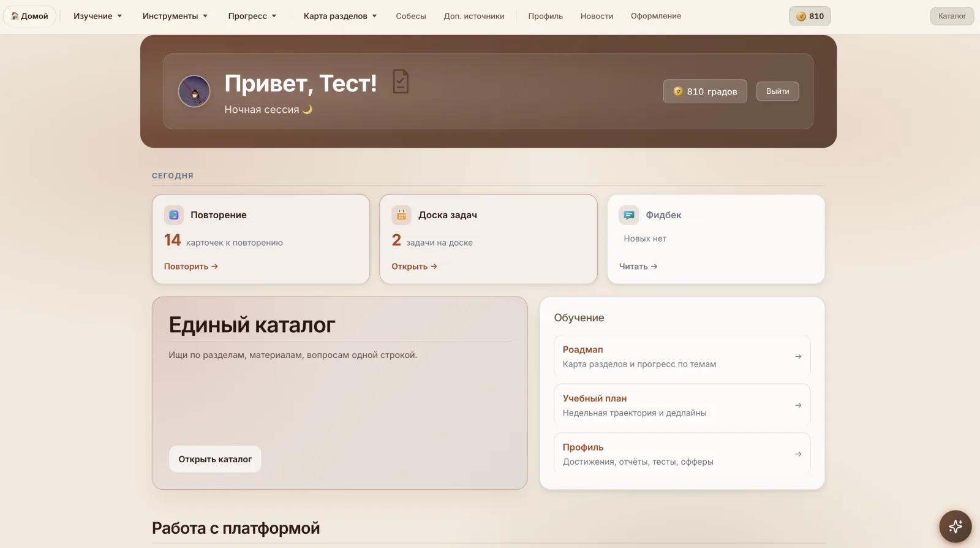The image size is (980, 548).
Task: Expand the Изучение dropdown menu
Action: coord(98,16)
